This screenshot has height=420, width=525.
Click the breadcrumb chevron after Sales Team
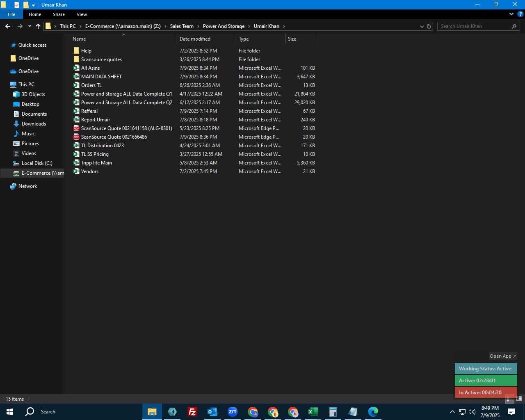tap(198, 26)
